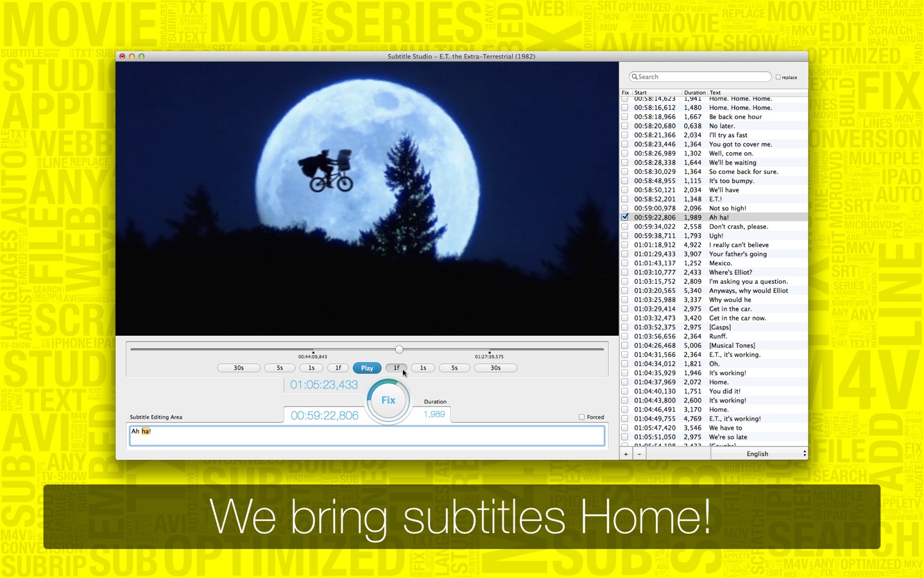Select the 'We'll be waiting' subtitle
The height and width of the screenshot is (578, 924).
coord(733,162)
